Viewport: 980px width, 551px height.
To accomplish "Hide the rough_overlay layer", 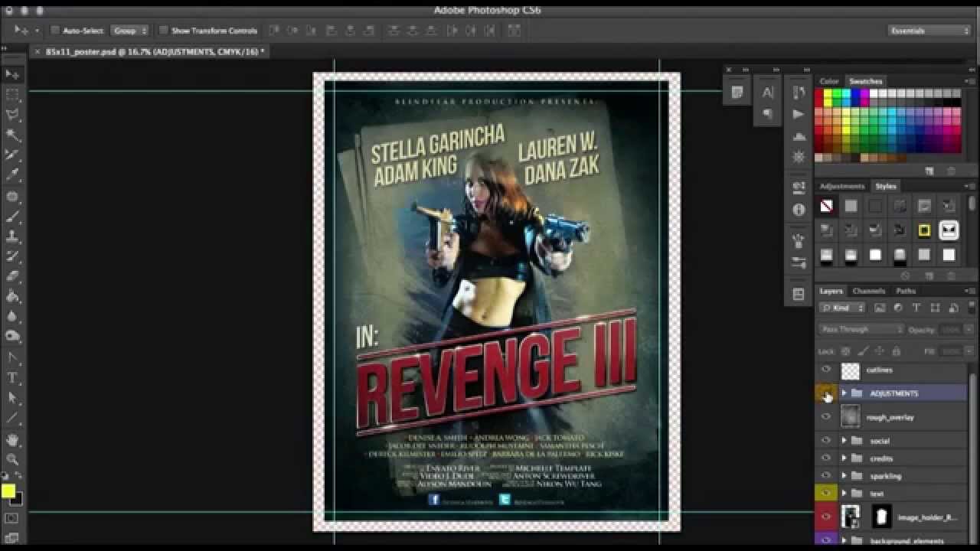I will click(825, 416).
